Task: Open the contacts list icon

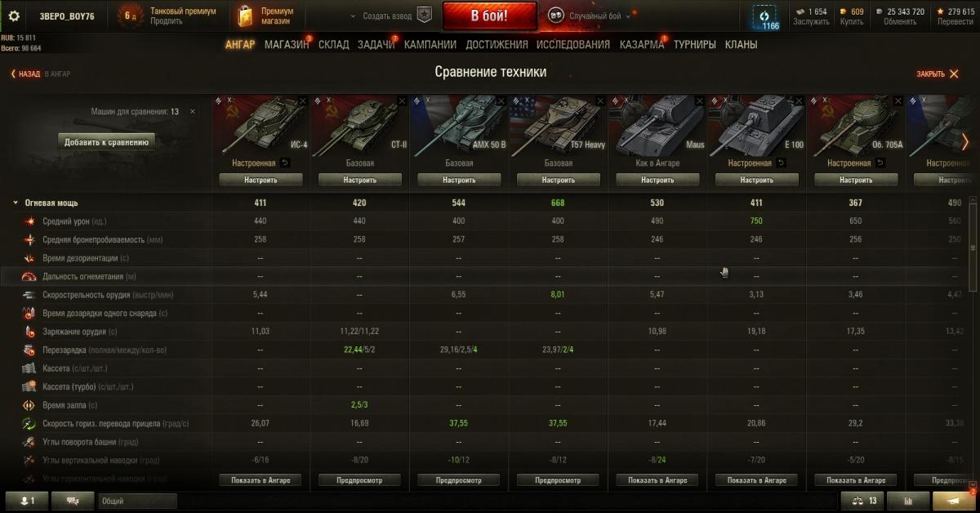Action: [28, 501]
